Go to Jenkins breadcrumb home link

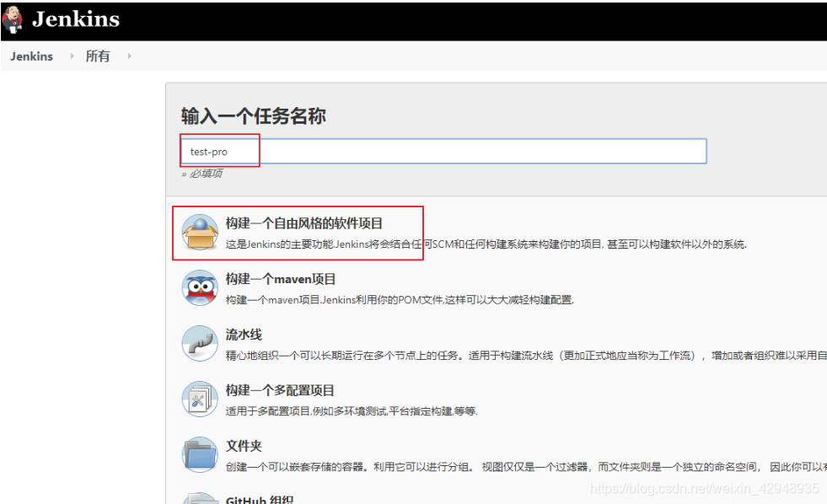coord(32,56)
